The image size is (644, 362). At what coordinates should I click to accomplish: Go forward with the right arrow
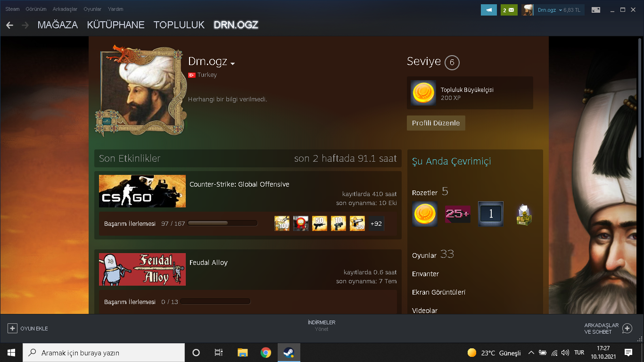25,25
